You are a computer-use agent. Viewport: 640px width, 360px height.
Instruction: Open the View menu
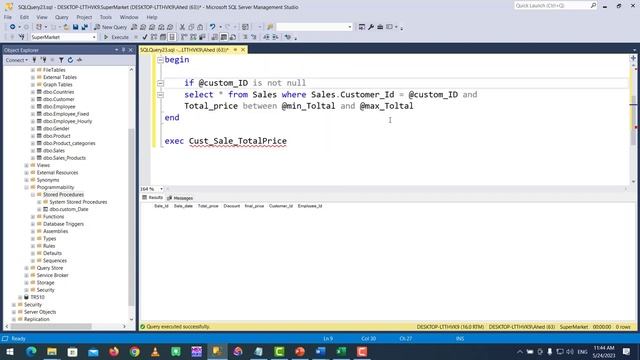click(42, 17)
